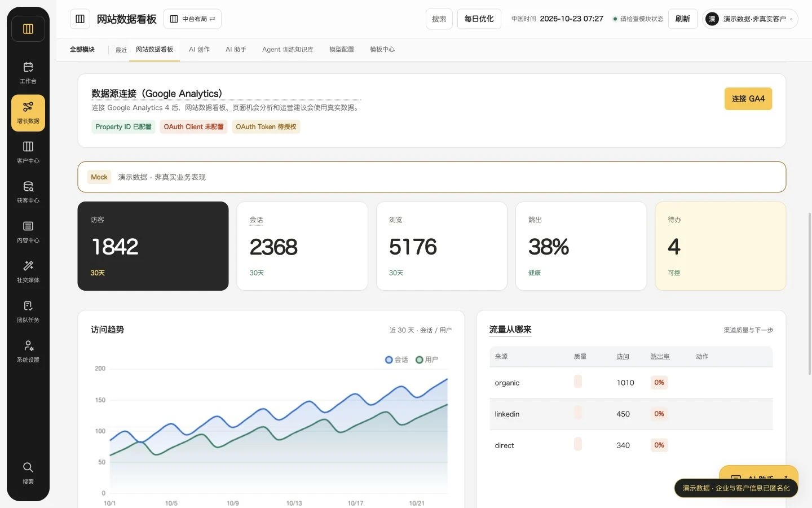Open the 浏览 5176 stat card
Image resolution: width=812 pixels, height=508 pixels.
442,246
